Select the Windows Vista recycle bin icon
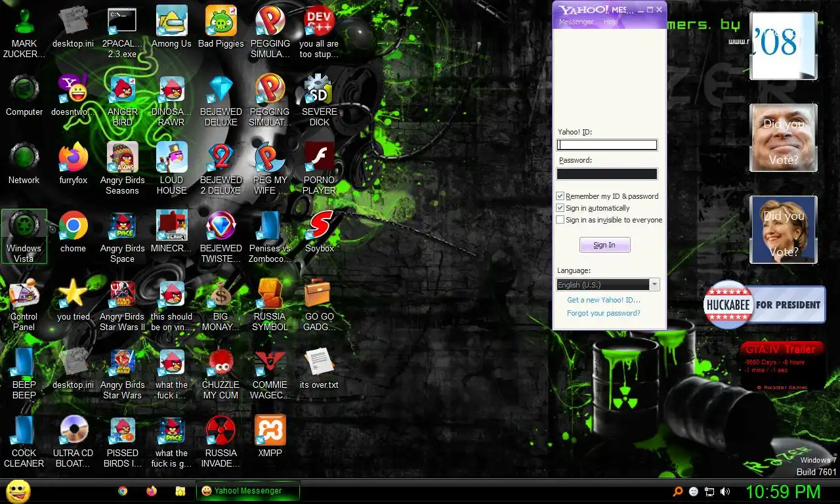 coord(24,237)
